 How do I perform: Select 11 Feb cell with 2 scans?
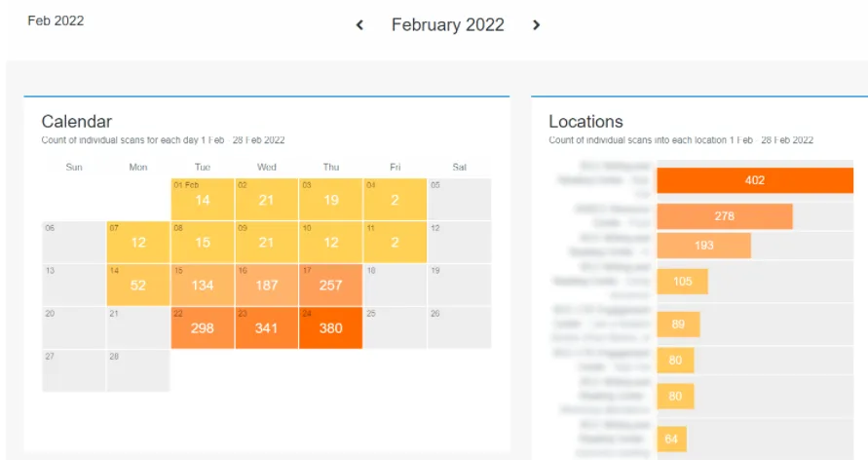(x=396, y=242)
